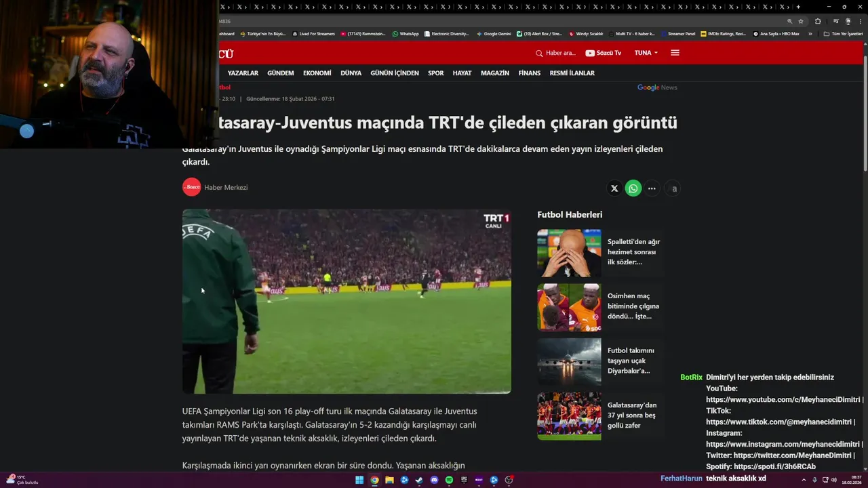The image size is (868, 488).
Task: Open Tüm Yer İşaretleri bookmarks folder
Action: [x=844, y=33]
